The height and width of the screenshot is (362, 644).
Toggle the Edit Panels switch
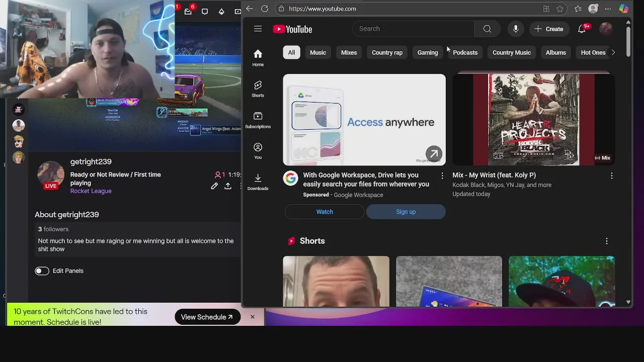(42, 270)
